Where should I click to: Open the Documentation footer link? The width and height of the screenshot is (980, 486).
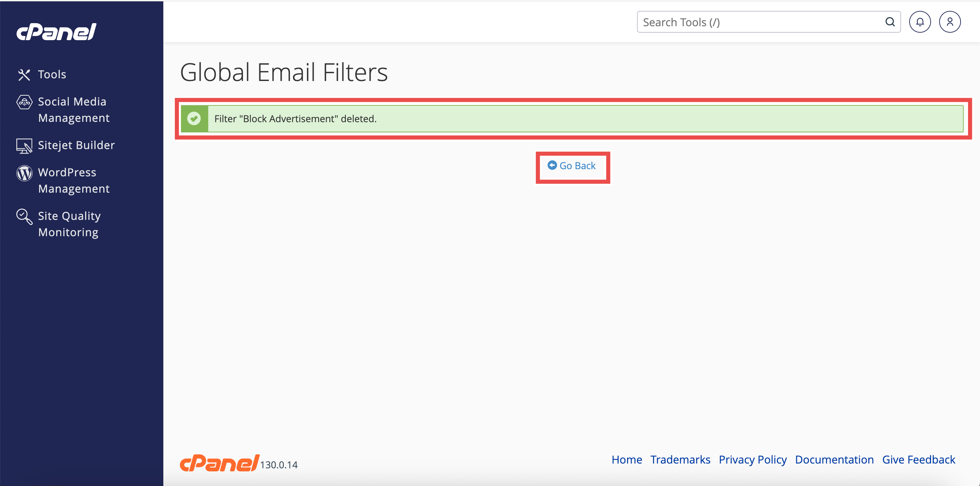pos(834,459)
